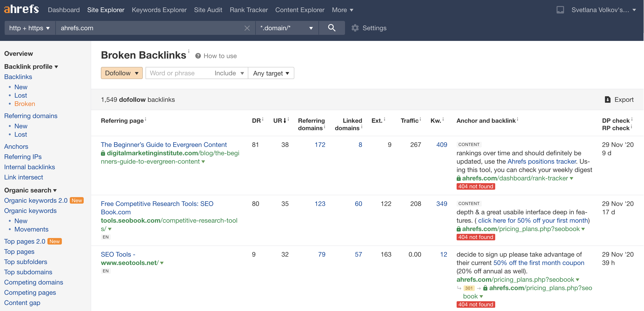The width and height of the screenshot is (644, 311).
Task: Click the search magnifier button
Action: tap(332, 28)
